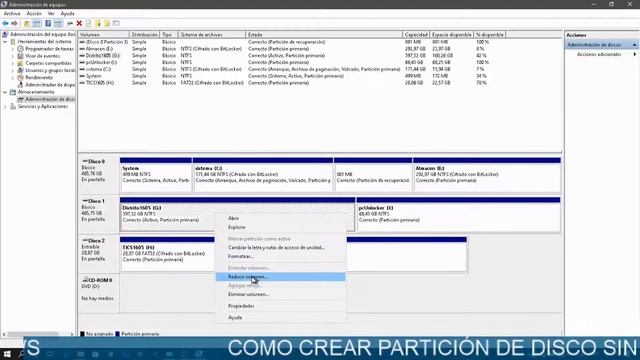The width and height of the screenshot is (640, 360).
Task: Click the clock icon of Programador de tareas
Action: click(20, 49)
